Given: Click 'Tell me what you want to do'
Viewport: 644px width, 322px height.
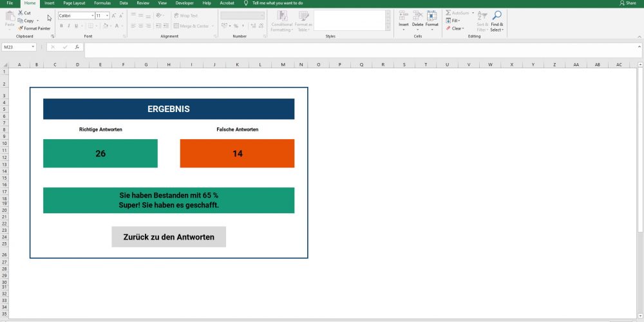Looking at the screenshot, I should (278, 3).
